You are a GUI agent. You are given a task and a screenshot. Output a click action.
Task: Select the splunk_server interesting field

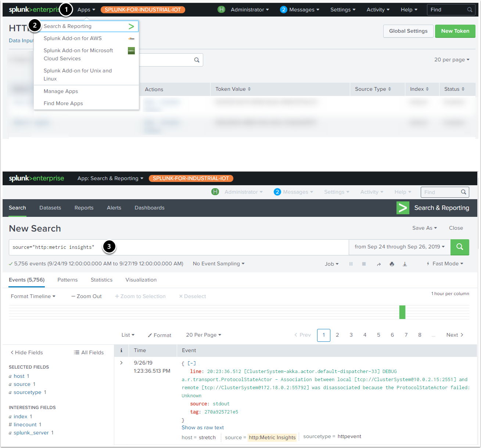pos(31,433)
